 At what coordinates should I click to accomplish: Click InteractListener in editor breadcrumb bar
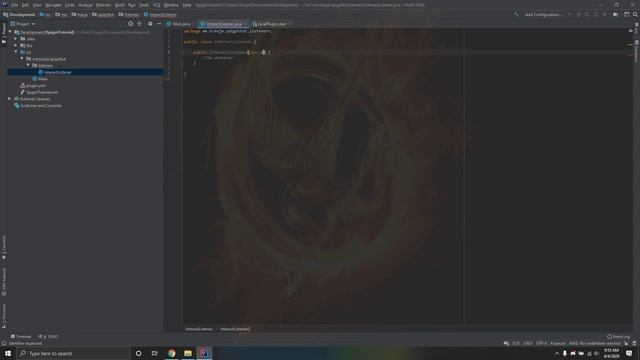pos(198,329)
